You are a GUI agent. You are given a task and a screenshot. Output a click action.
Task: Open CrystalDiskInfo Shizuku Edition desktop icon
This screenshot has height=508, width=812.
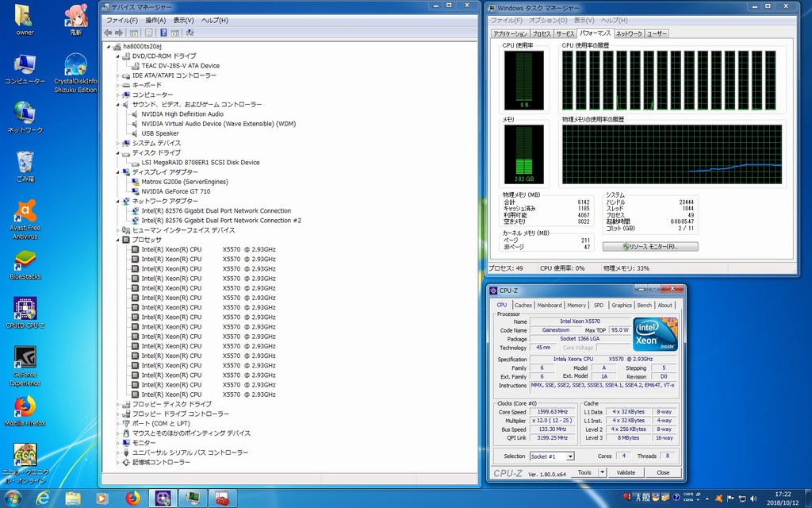(x=75, y=72)
